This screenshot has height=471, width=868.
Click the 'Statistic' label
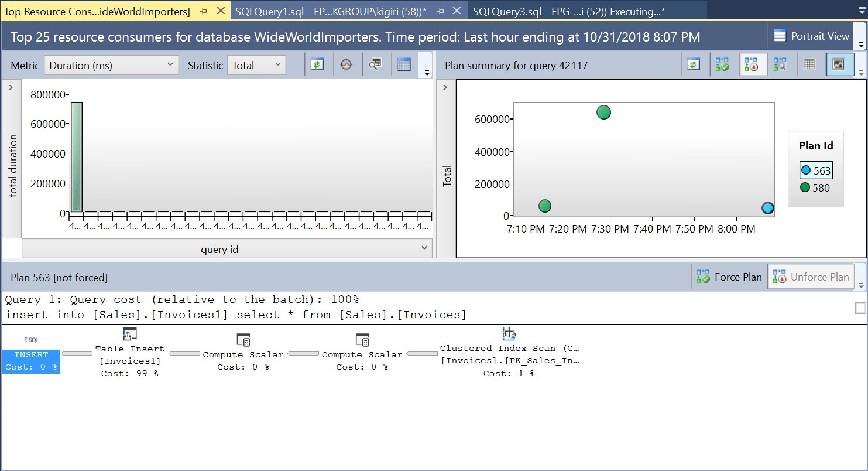point(205,66)
